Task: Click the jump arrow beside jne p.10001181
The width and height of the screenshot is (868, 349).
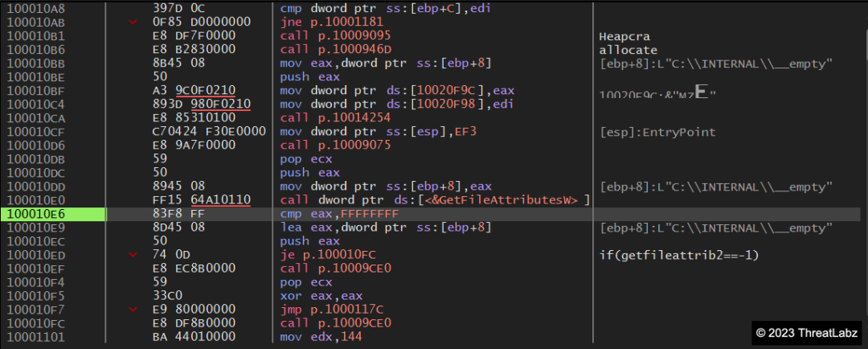Action: coord(133,22)
